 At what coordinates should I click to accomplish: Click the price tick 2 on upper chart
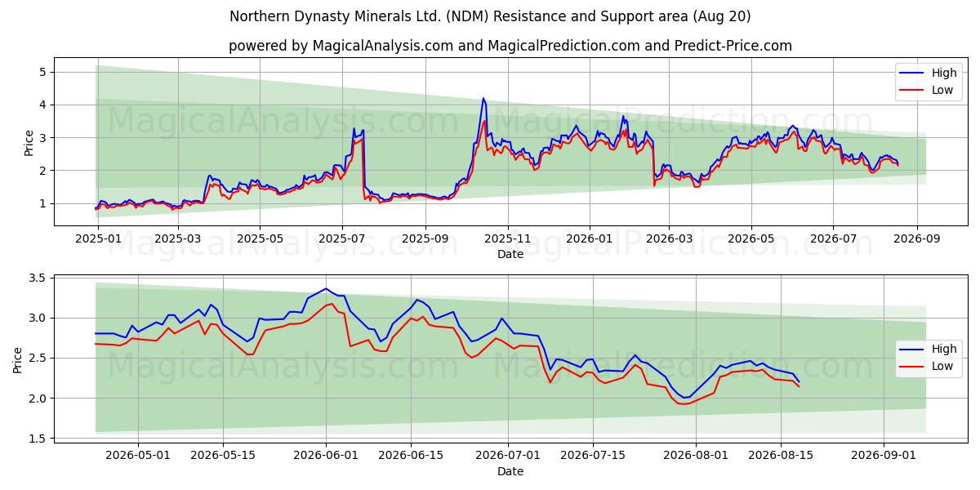44,171
